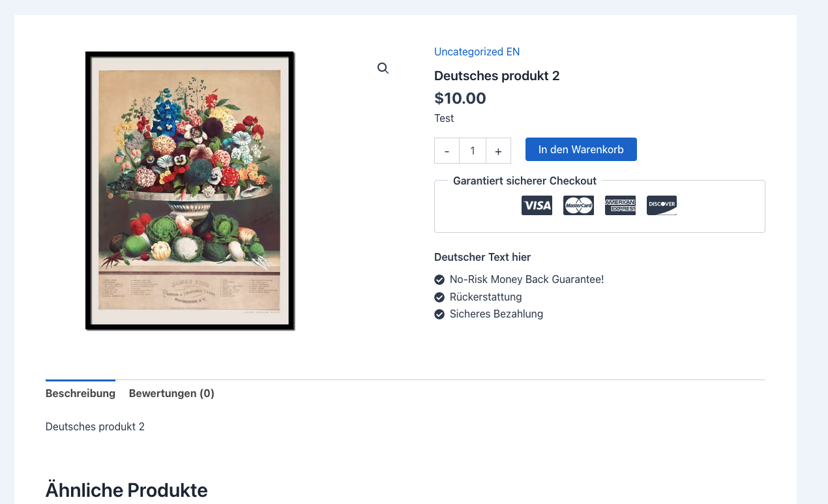Decrease quantity with the minus button
The image size is (828, 504).
[x=447, y=151]
